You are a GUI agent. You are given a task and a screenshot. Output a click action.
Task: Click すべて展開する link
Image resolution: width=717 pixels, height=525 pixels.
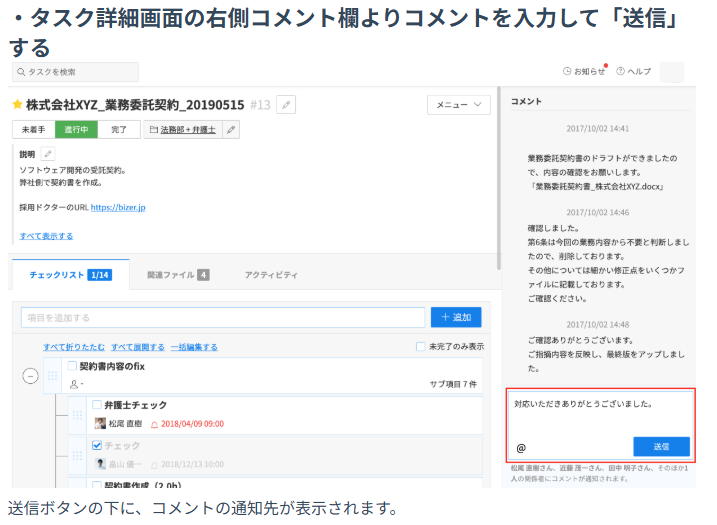click(x=138, y=347)
